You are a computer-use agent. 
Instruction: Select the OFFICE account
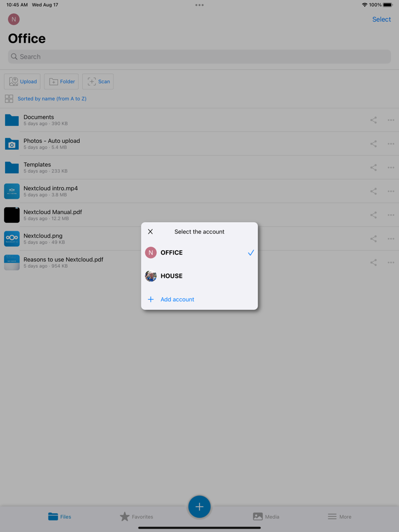click(x=199, y=252)
